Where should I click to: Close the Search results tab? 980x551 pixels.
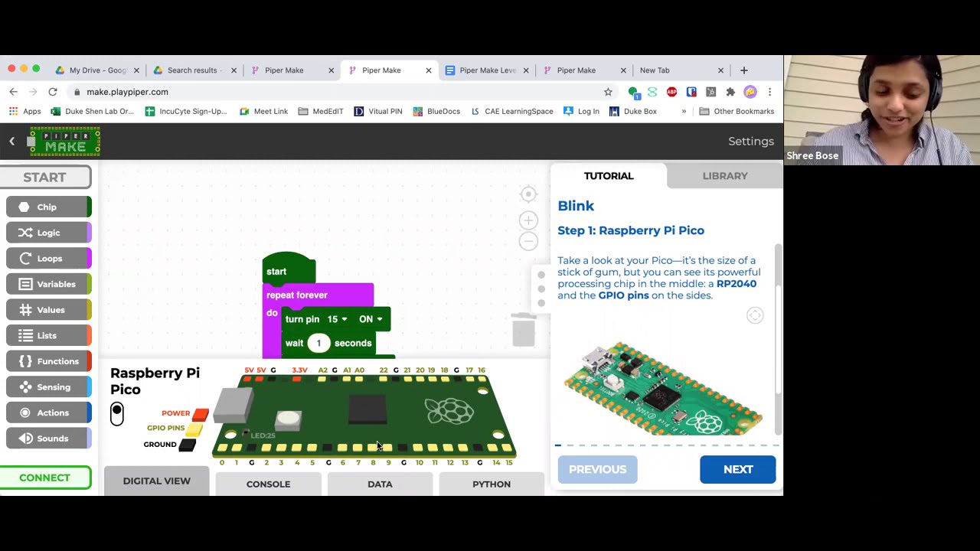pos(234,70)
